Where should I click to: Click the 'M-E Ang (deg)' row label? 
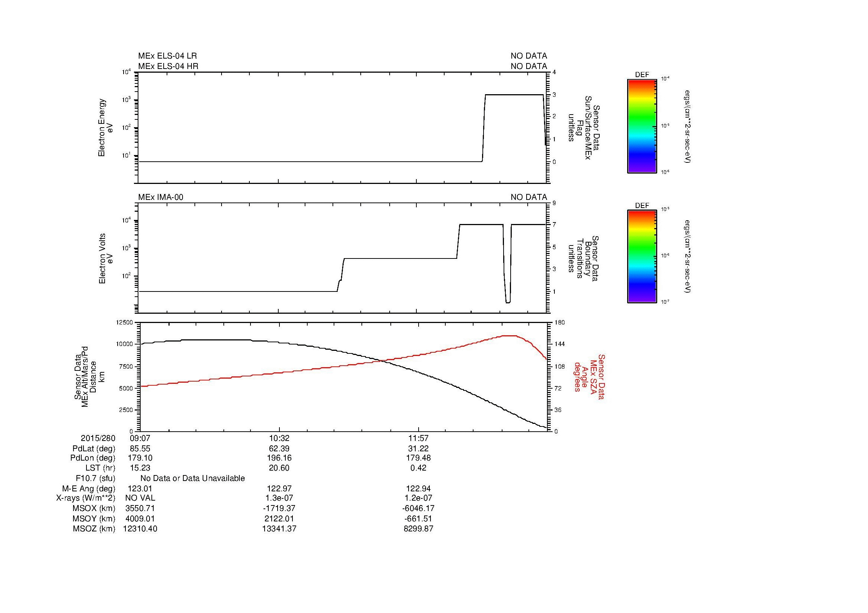pos(88,489)
